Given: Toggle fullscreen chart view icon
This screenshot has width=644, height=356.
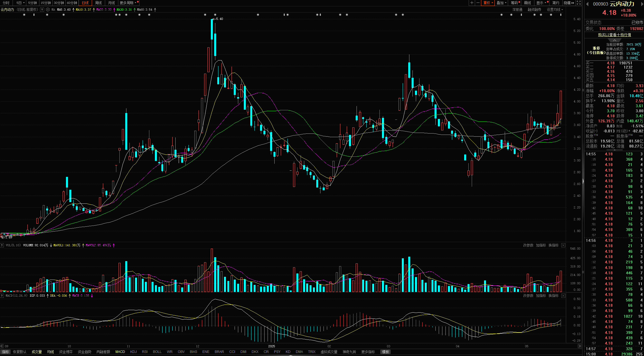Looking at the screenshot, I should [x=579, y=3].
